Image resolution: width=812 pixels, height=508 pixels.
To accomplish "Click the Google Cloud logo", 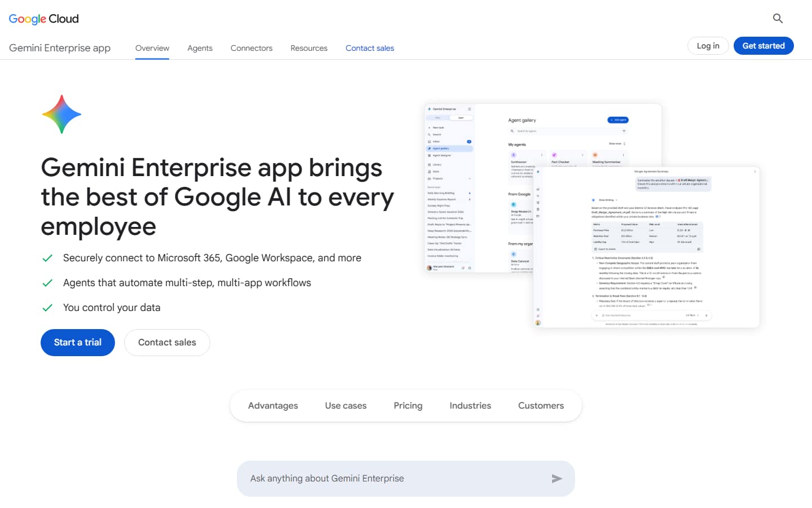I will tap(44, 19).
